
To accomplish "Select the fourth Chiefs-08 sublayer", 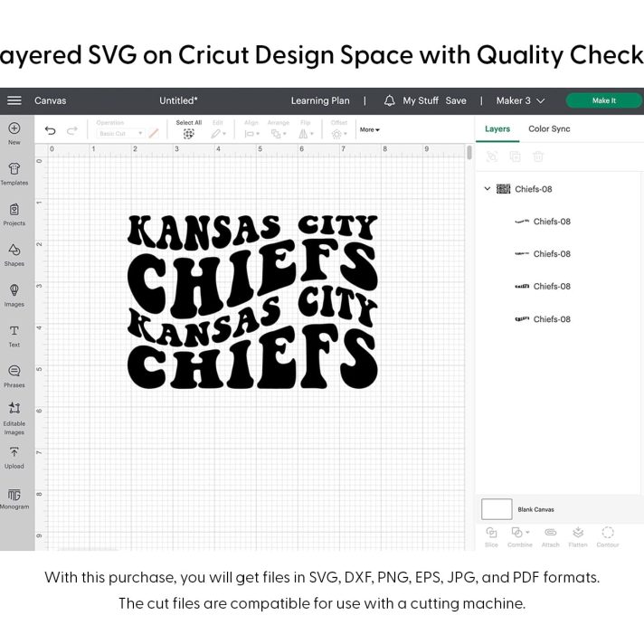I will [x=543, y=319].
